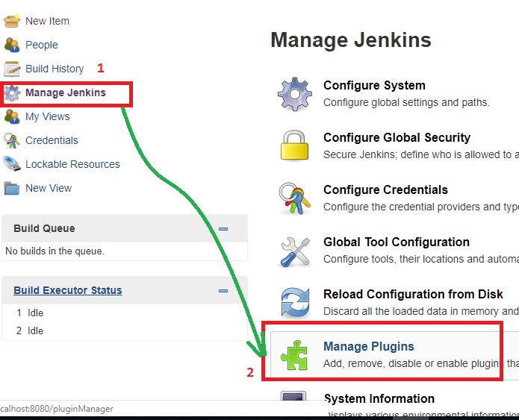Viewport: 519px width, 420px height.
Task: Click the Configure Credentials keyring icon
Action: [294, 198]
